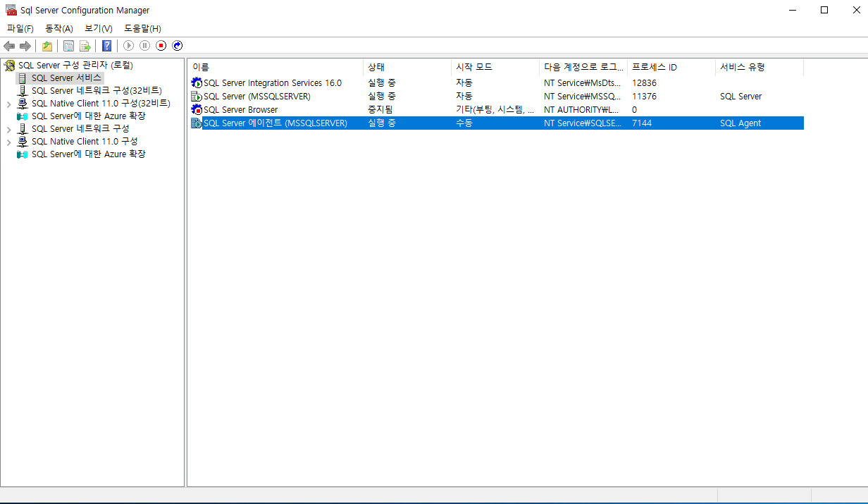Screen dimensions: 868x504
Task: Click the process ID 7144 cell
Action: (642, 123)
